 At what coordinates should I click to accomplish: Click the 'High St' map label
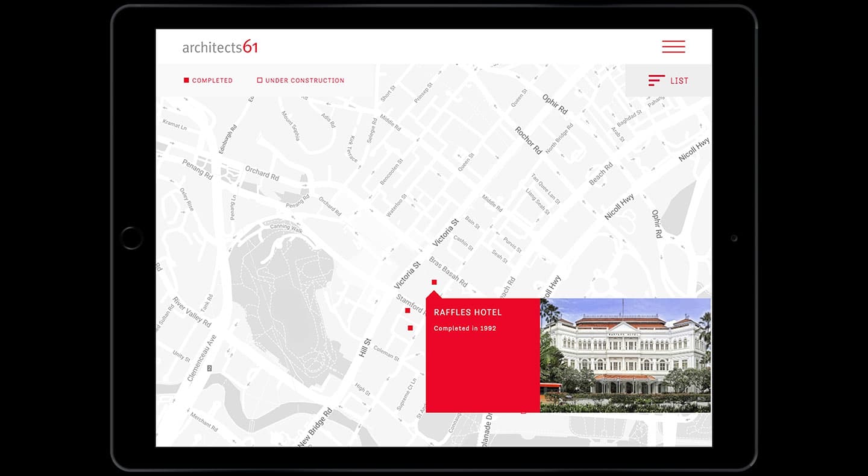coord(363,389)
